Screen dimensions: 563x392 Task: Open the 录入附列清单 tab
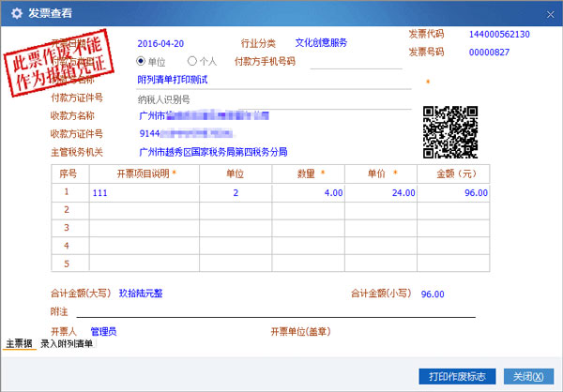pyautogui.click(x=67, y=344)
